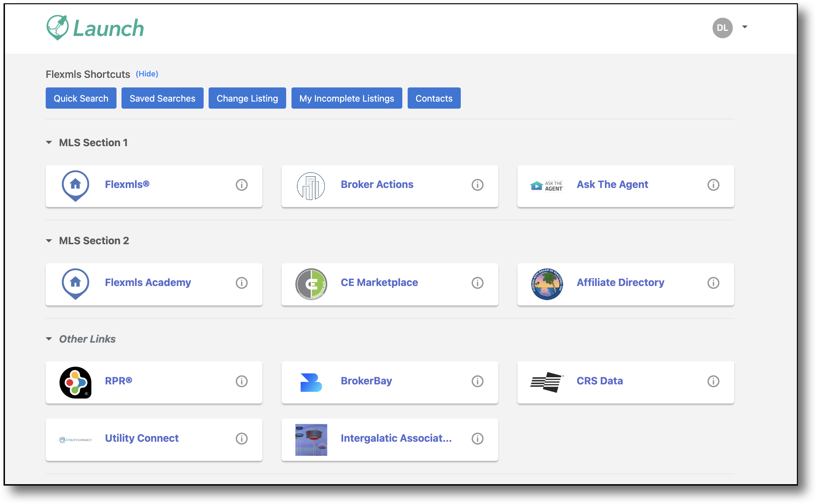Show info for Broker Actions
The image size is (816, 504).
(477, 185)
